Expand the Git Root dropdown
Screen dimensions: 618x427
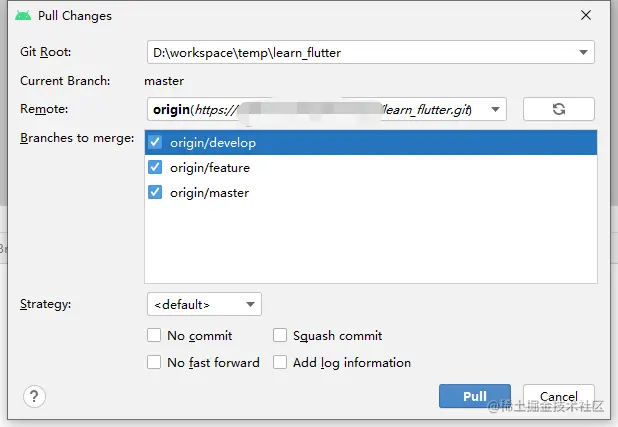pyautogui.click(x=583, y=52)
